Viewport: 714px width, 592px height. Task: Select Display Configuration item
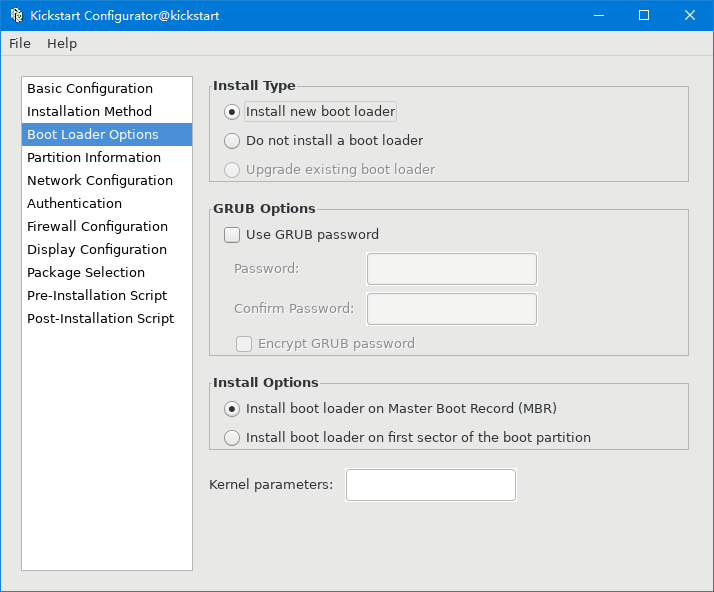[x=107, y=250]
